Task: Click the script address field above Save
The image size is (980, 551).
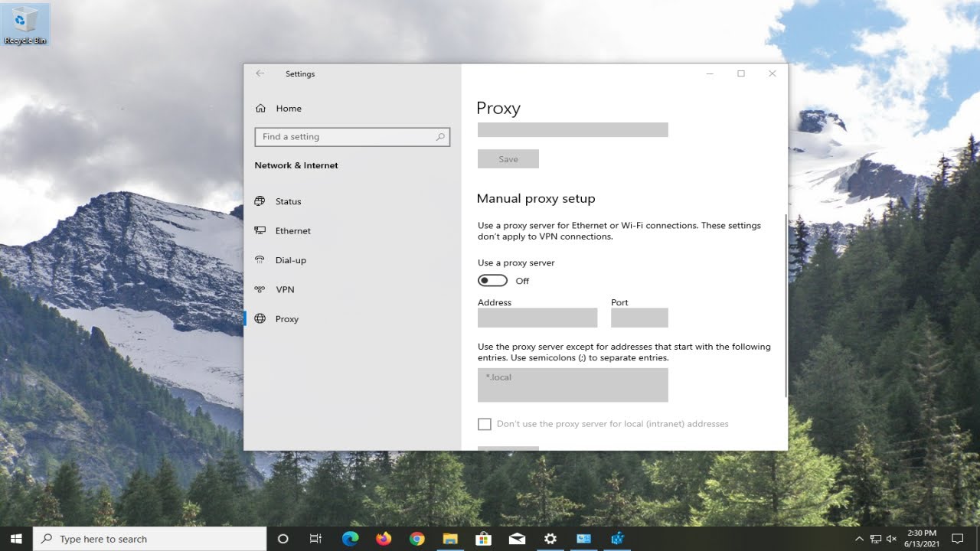Action: coord(573,129)
